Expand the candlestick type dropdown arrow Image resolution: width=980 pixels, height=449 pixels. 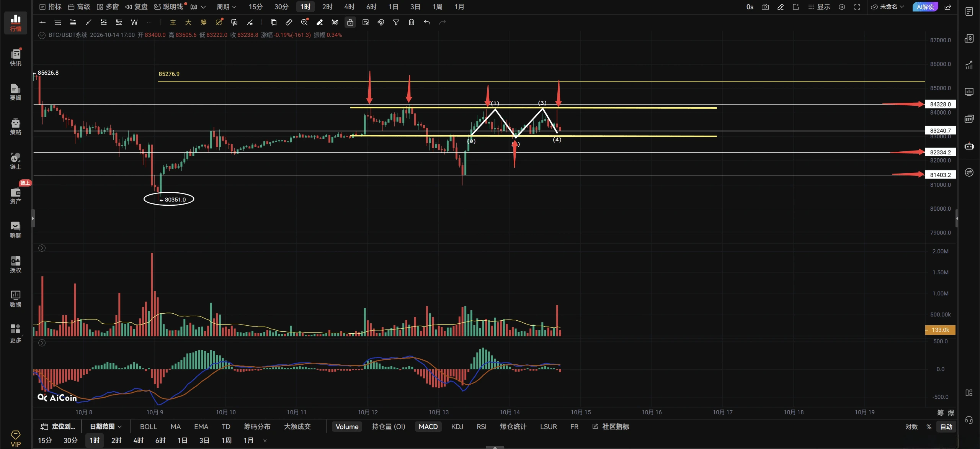point(203,7)
